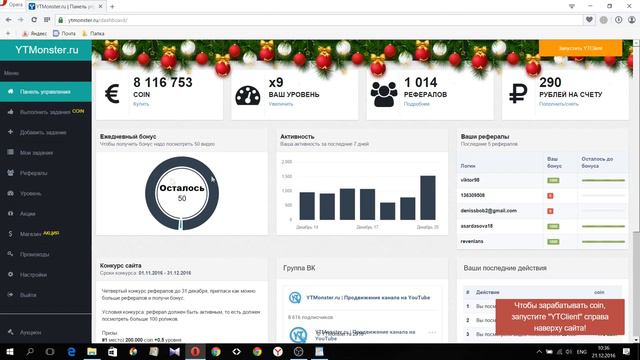Image resolution: width=640 pixels, height=360 pixels.
Task: Open the YTMonster.ru VK group link
Action: click(x=368, y=298)
